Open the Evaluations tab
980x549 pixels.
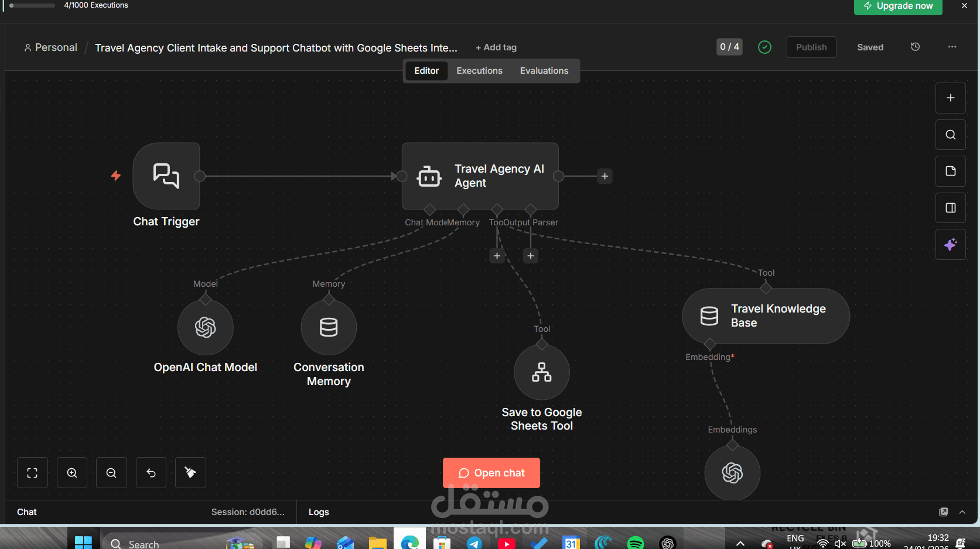(544, 70)
